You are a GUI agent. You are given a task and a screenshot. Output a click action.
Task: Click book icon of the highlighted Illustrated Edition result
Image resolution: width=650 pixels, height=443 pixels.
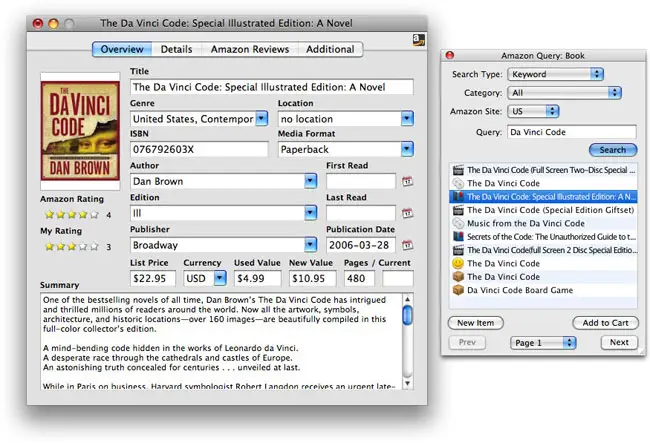[458, 196]
